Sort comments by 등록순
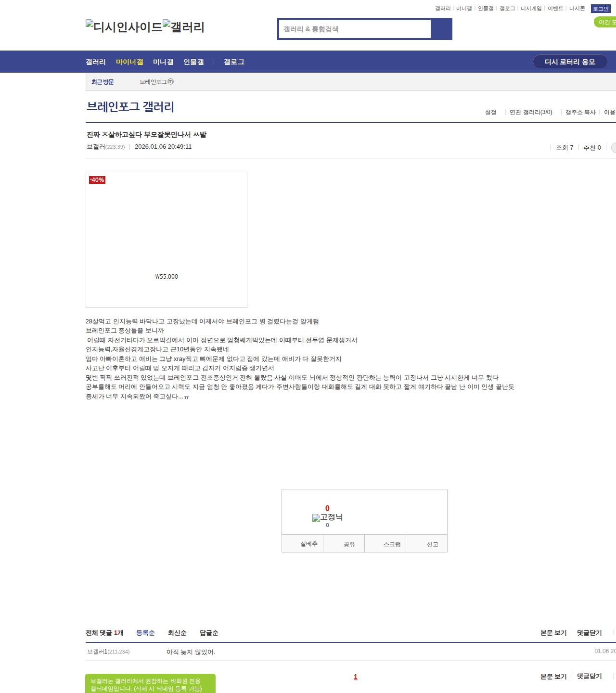 coord(145,633)
